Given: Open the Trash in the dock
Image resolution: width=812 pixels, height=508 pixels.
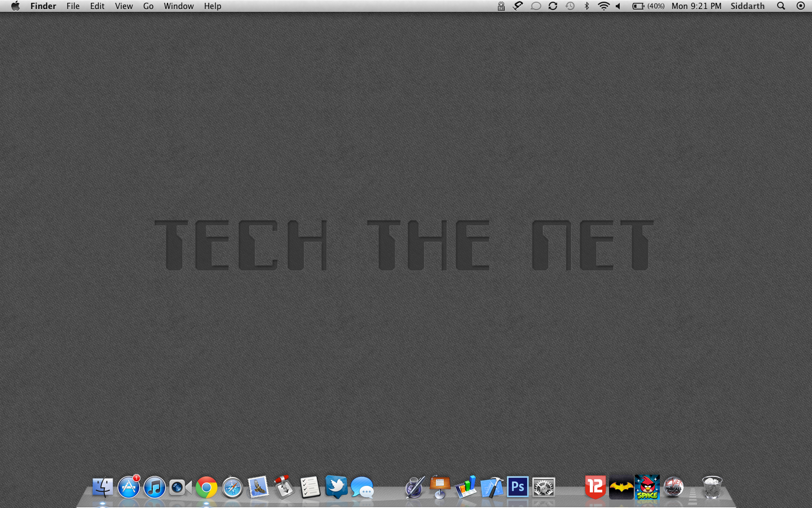Looking at the screenshot, I should point(712,487).
